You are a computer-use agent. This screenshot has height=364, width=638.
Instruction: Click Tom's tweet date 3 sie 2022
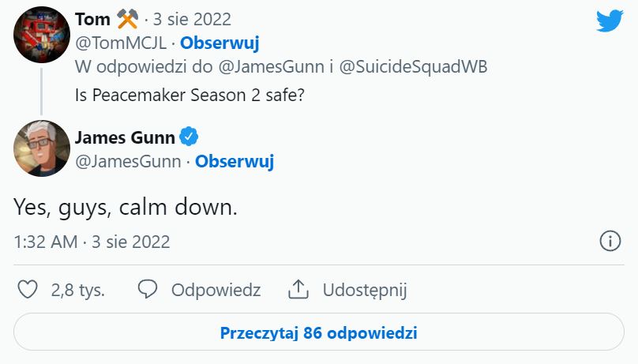click(x=193, y=19)
